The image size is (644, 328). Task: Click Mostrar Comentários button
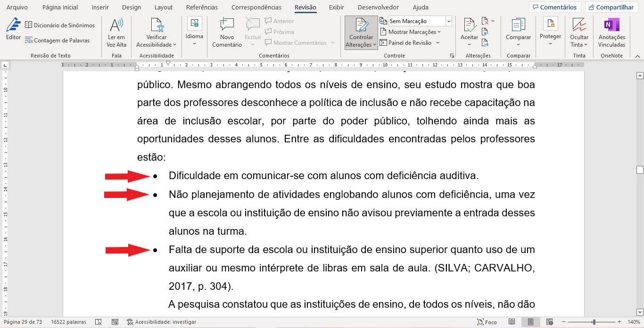(296, 43)
